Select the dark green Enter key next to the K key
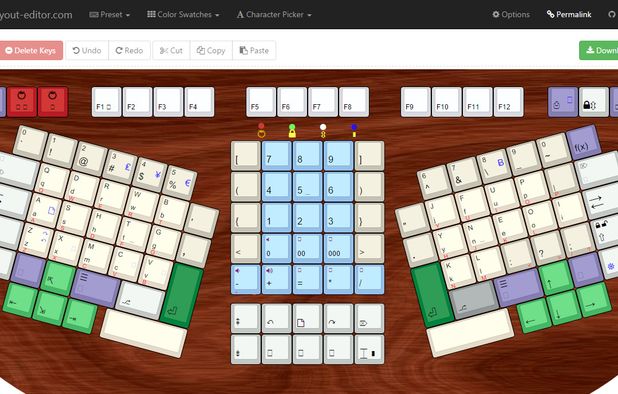 point(433,295)
